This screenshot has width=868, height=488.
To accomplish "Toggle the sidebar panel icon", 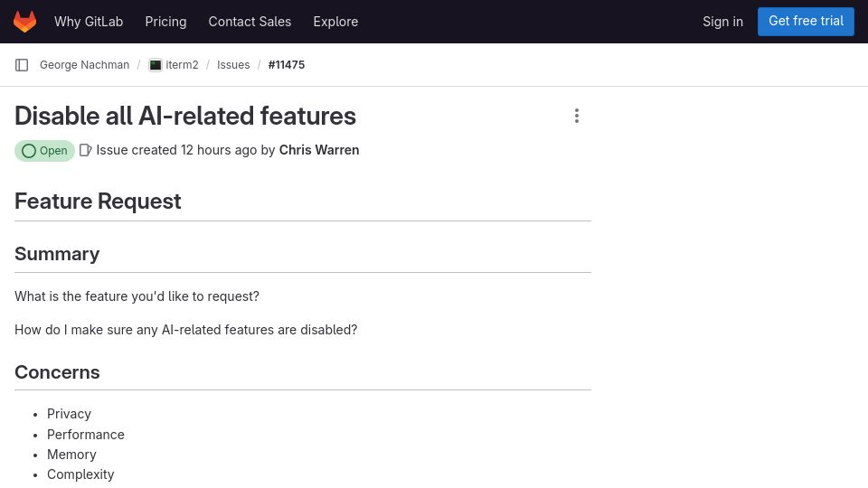I will click(22, 65).
